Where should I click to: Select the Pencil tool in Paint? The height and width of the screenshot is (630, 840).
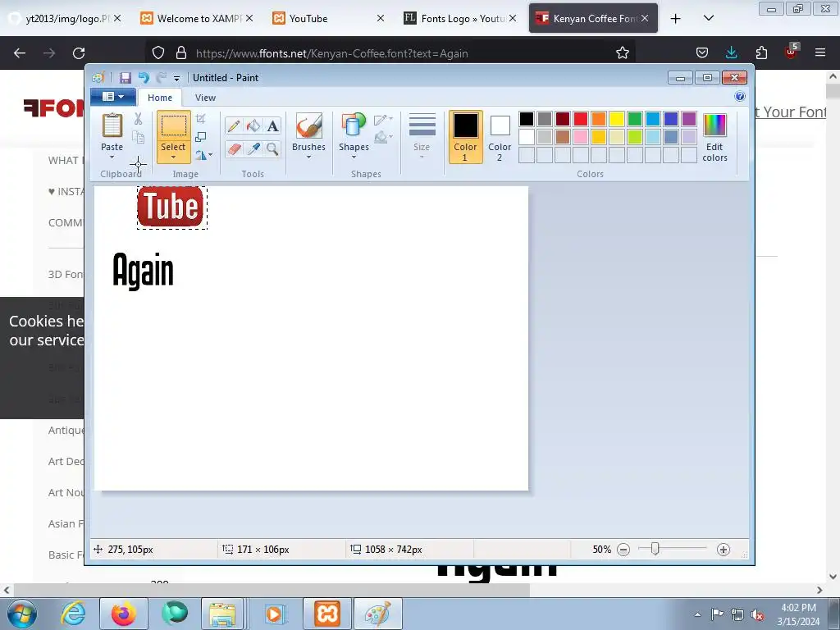coord(234,126)
